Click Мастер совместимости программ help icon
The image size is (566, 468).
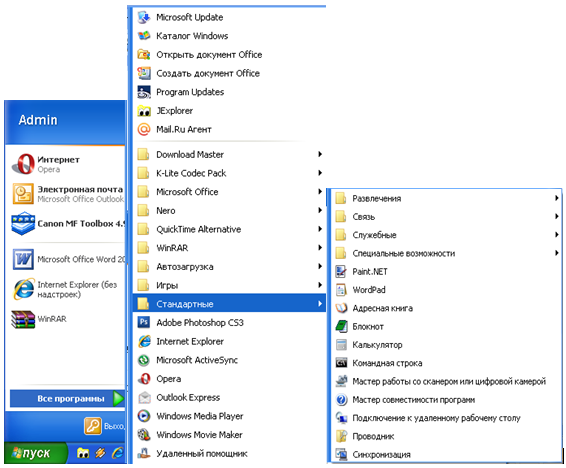(341, 399)
